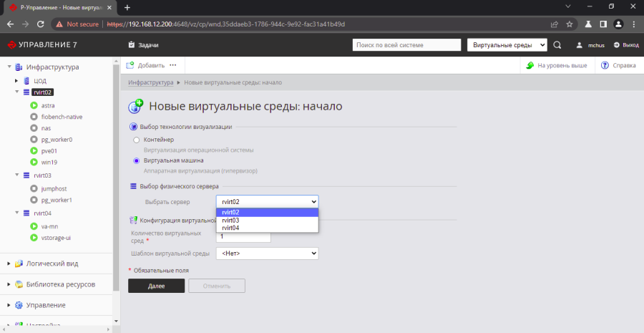Choose rvirt03 from the server list

click(x=230, y=220)
